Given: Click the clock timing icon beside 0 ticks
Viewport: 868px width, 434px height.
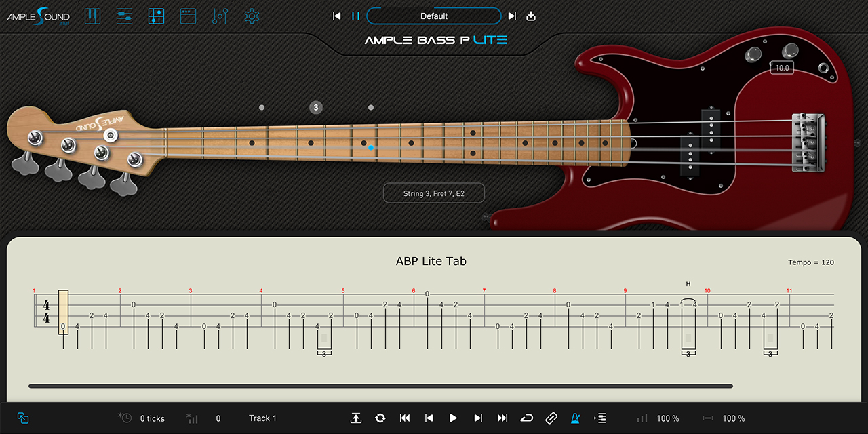Looking at the screenshot, I should point(125,418).
